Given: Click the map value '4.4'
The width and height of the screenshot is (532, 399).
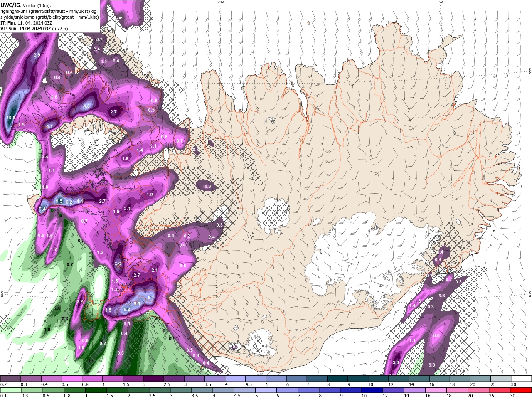Looking at the screenshot, I should [x=80, y=201].
